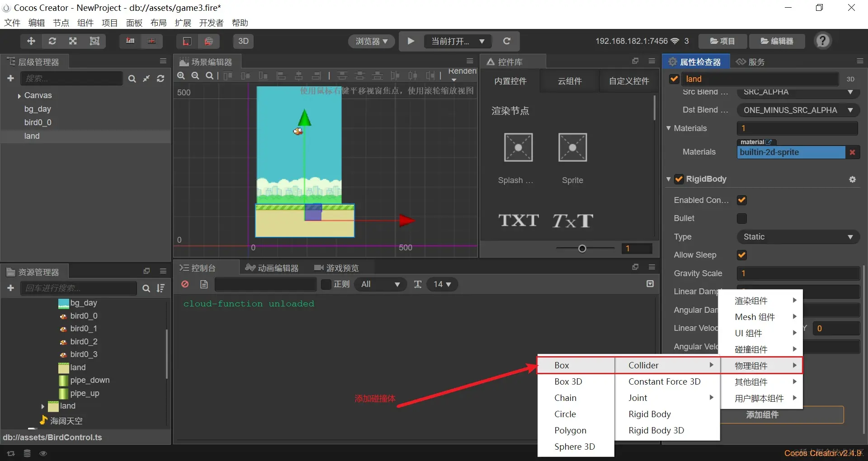Collapse the Materials section
The image size is (868, 461).
click(669, 128)
